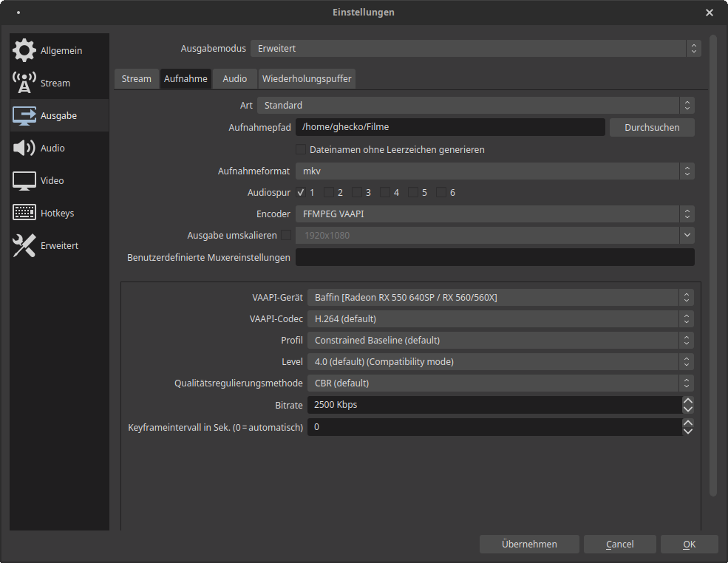Click the Benutzerdefinierte Muxereinstellungen input field
The width and height of the screenshot is (728, 563).
[495, 257]
